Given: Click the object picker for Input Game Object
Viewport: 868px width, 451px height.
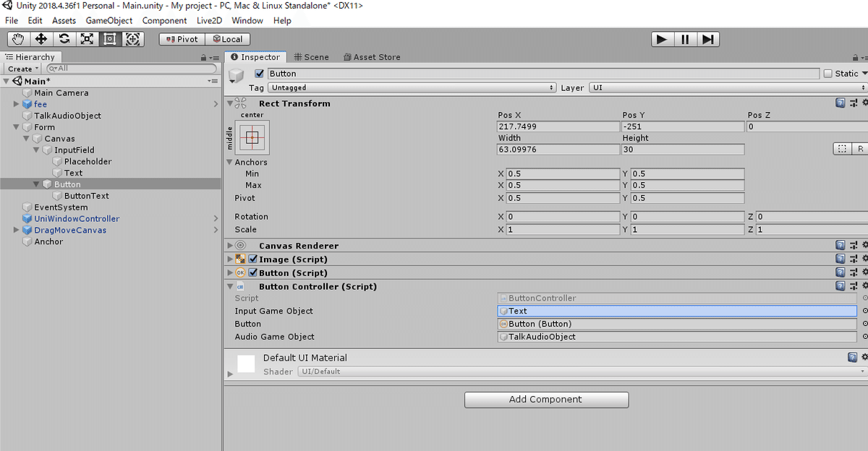Looking at the screenshot, I should [x=864, y=311].
